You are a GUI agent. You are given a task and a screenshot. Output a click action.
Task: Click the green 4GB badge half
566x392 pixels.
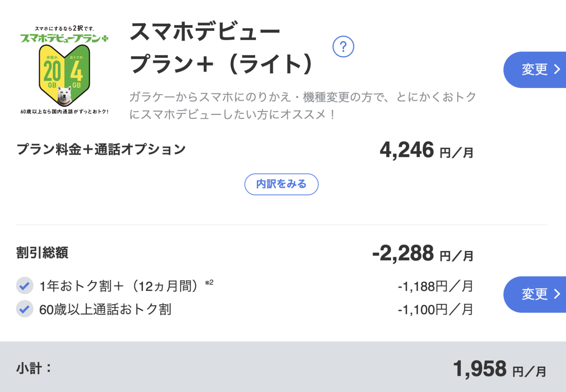(x=77, y=71)
